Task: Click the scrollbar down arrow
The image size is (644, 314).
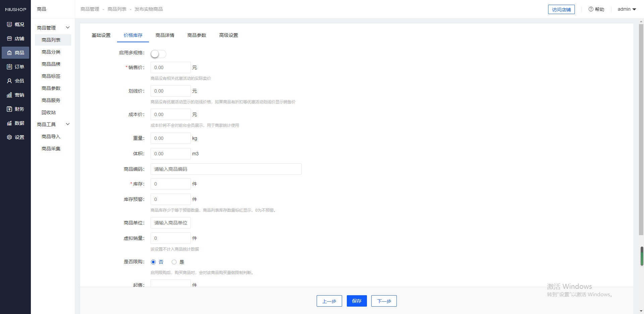Action: point(641,311)
